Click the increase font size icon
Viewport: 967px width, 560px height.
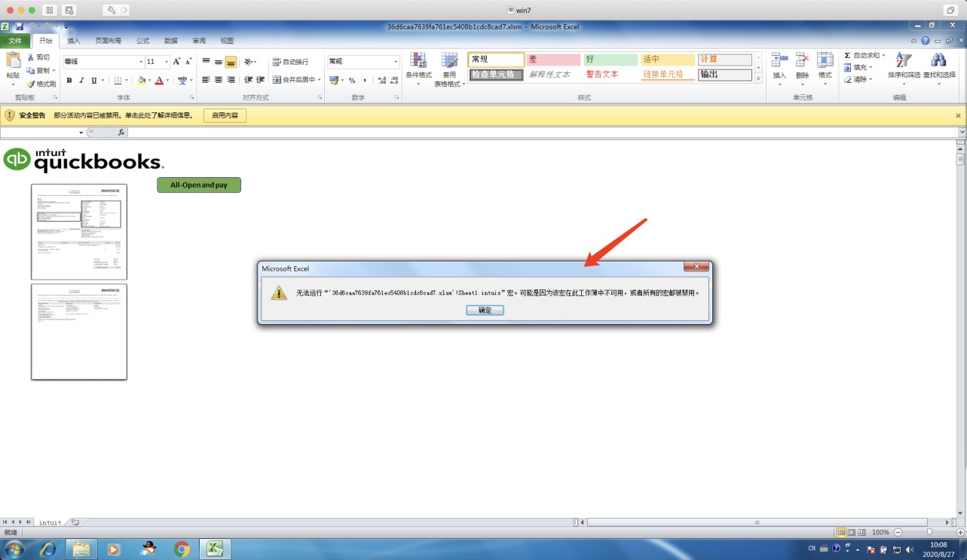click(177, 62)
